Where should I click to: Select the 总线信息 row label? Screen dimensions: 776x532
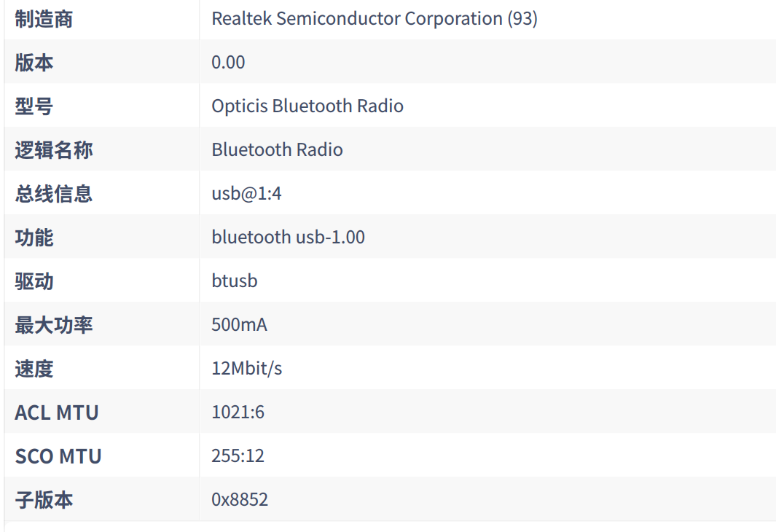(54, 194)
